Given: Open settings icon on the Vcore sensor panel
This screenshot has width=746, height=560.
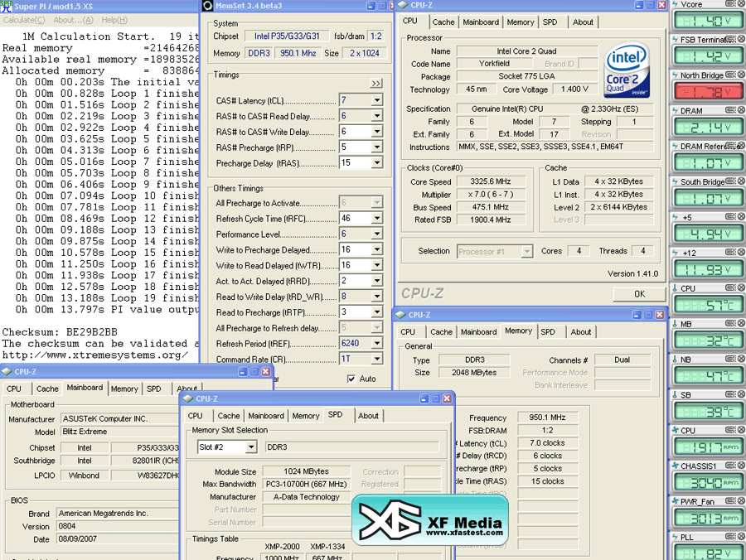Looking at the screenshot, I should (730, 4).
